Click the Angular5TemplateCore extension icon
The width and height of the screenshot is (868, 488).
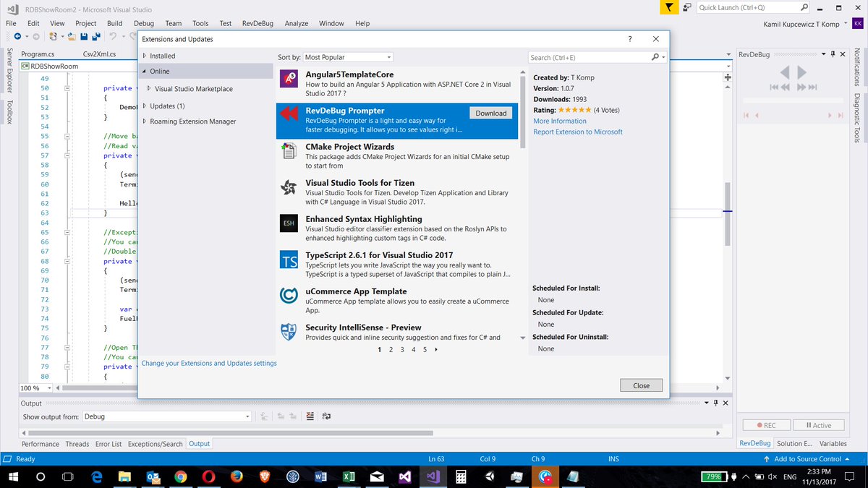click(289, 79)
